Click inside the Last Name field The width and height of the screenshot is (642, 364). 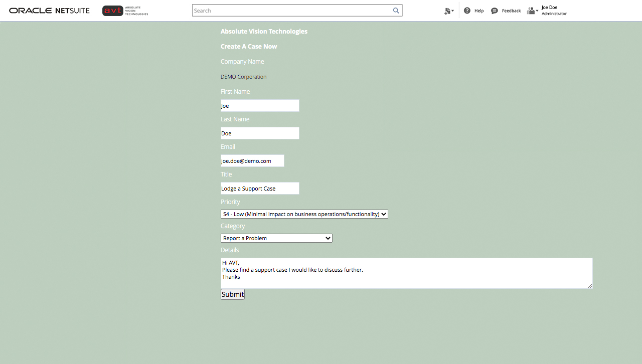[x=259, y=133]
